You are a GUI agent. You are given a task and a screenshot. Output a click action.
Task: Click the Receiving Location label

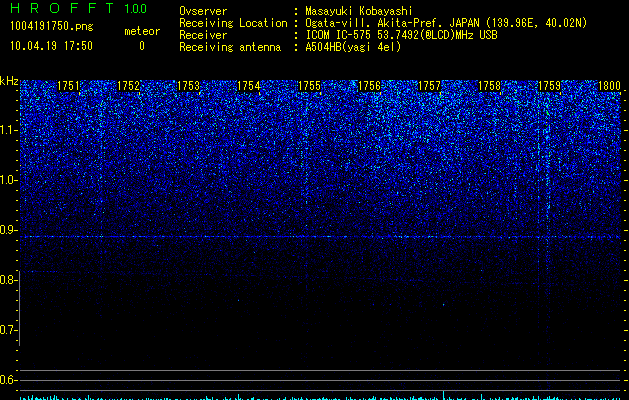[x=233, y=23]
